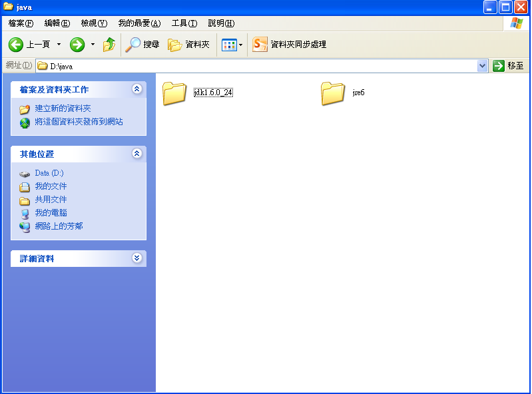Image resolution: width=532 pixels, height=394 pixels.
Task: Click the documents icon beside 我的文件
Action: click(25, 187)
